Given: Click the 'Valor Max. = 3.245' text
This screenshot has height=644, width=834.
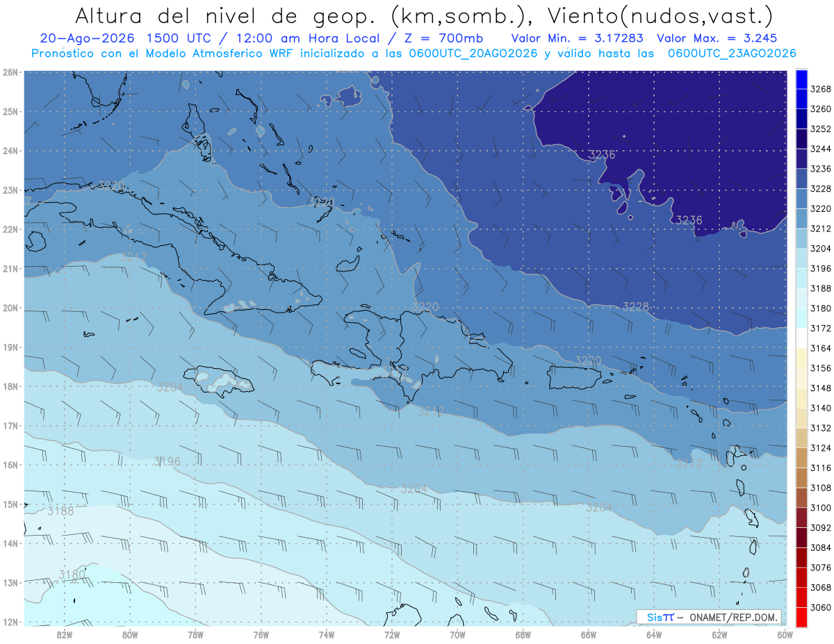Looking at the screenshot, I should click(717, 39).
